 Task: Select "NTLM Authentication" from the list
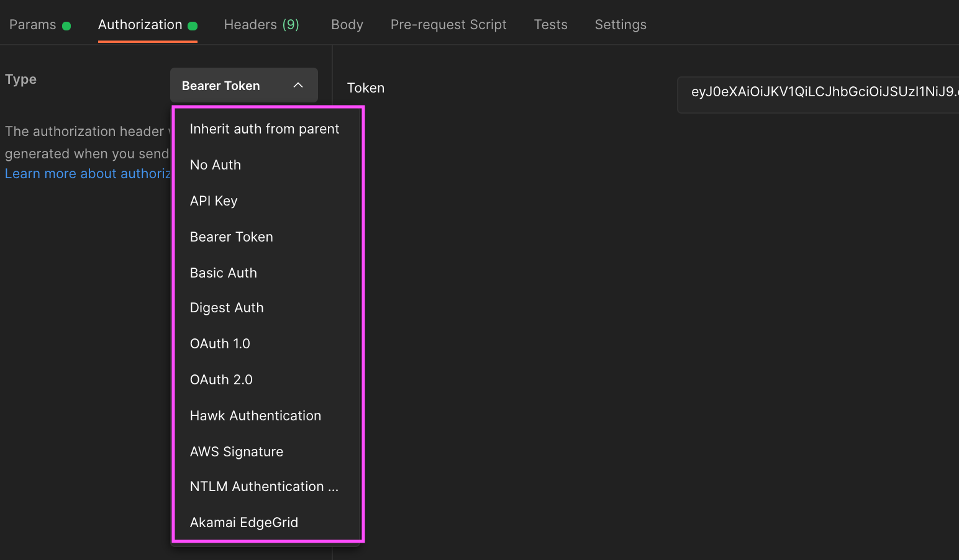(264, 486)
